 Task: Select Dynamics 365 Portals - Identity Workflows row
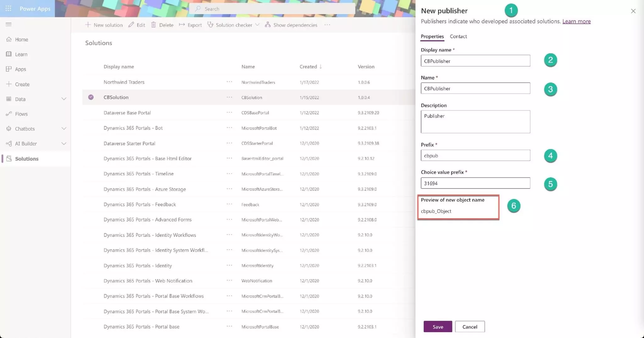click(249, 235)
